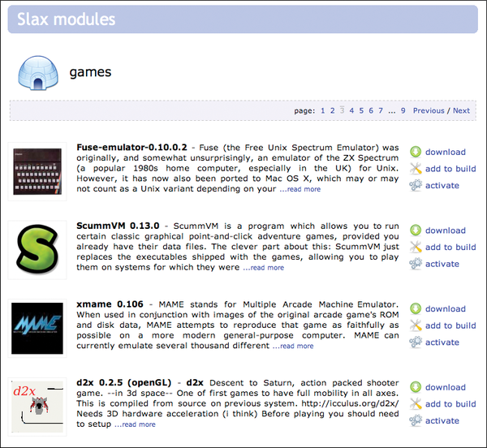Click the download link for xmame

(x=446, y=308)
